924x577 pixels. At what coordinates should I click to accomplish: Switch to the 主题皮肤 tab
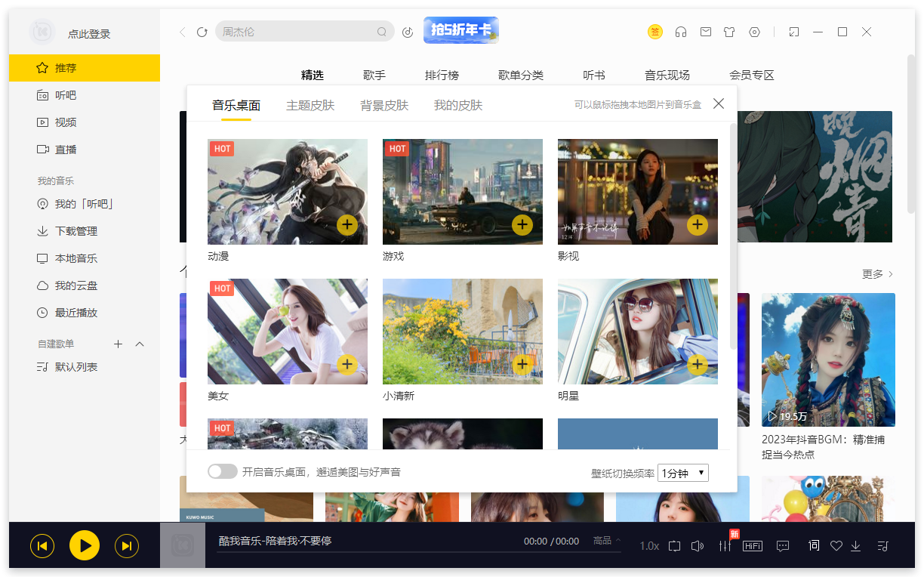[310, 105]
